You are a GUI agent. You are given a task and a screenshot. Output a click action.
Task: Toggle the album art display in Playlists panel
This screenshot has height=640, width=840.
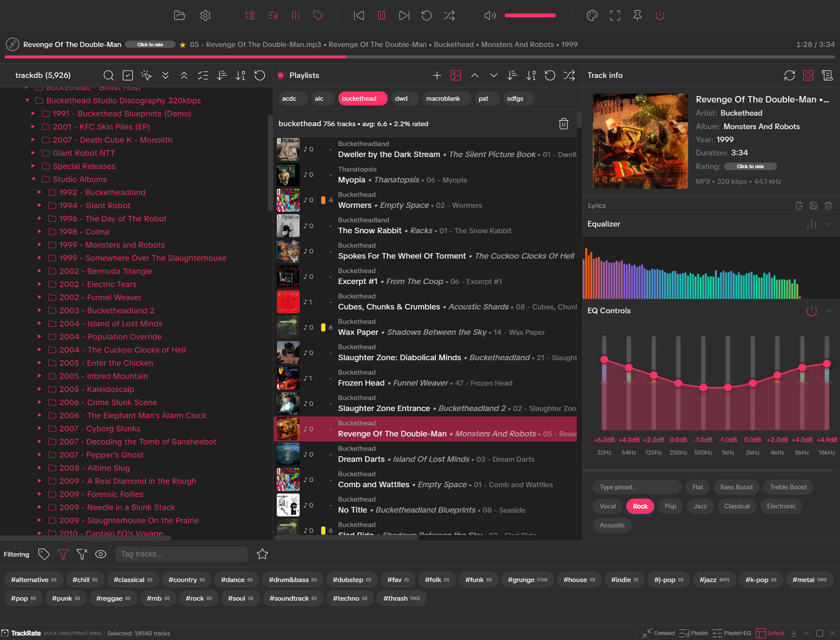[x=456, y=75]
